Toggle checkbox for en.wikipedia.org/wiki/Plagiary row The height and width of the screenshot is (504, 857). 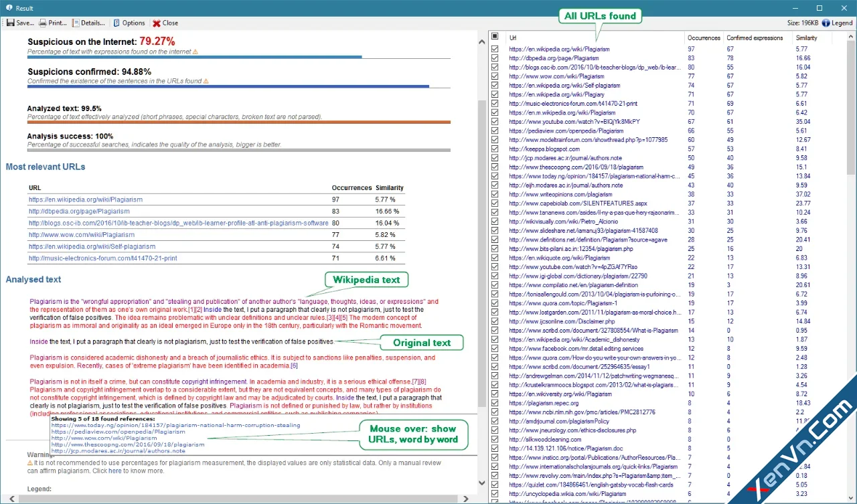point(495,94)
